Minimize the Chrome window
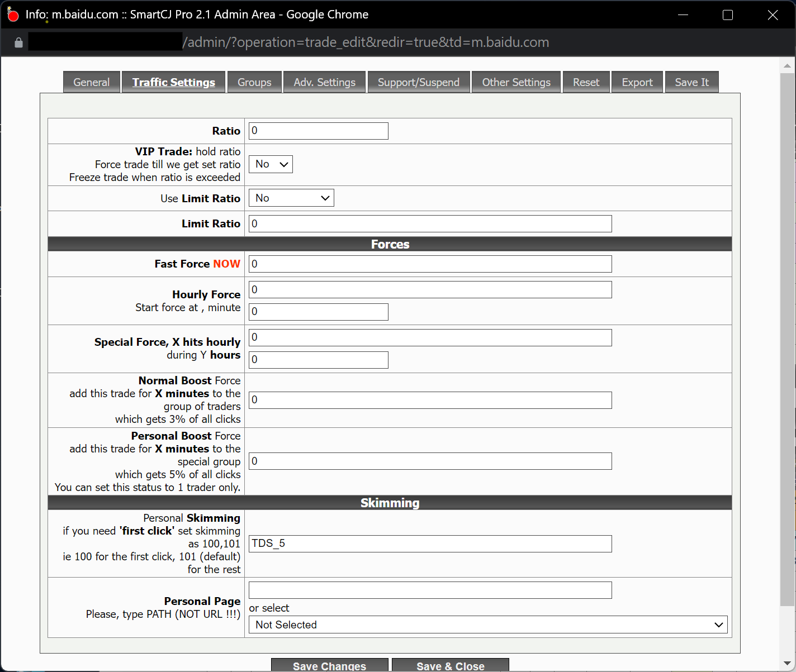 click(x=683, y=15)
